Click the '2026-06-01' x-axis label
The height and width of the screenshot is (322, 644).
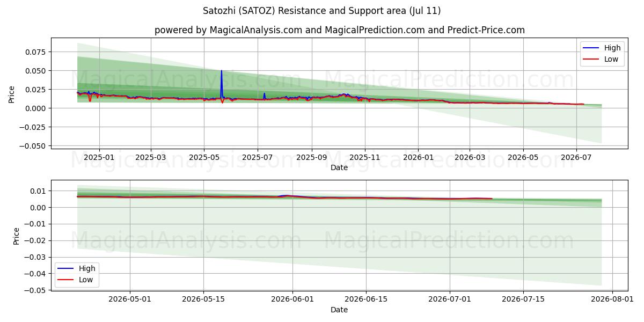tap(292, 301)
